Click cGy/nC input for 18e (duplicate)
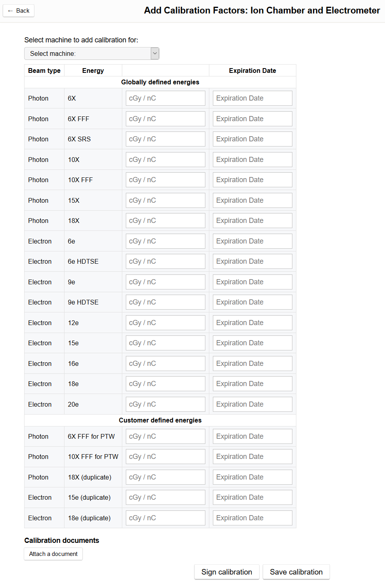The height and width of the screenshot is (588, 385). pos(165,518)
